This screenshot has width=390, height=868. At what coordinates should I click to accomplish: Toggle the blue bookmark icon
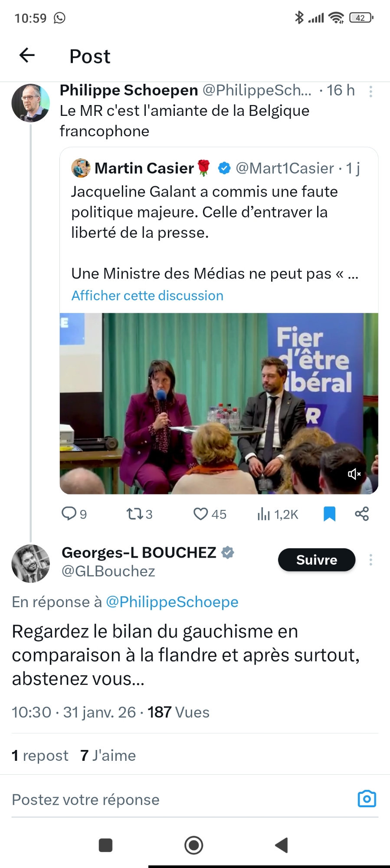329,514
